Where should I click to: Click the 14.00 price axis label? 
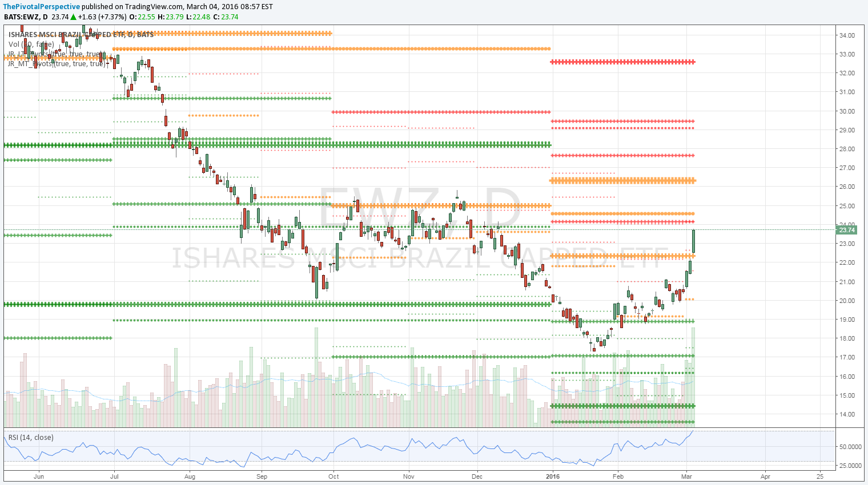pos(847,414)
